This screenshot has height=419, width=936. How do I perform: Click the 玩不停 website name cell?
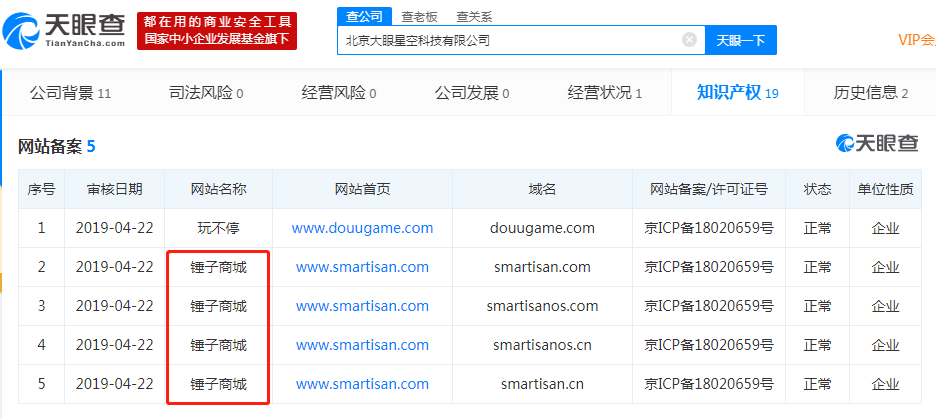[x=218, y=228]
